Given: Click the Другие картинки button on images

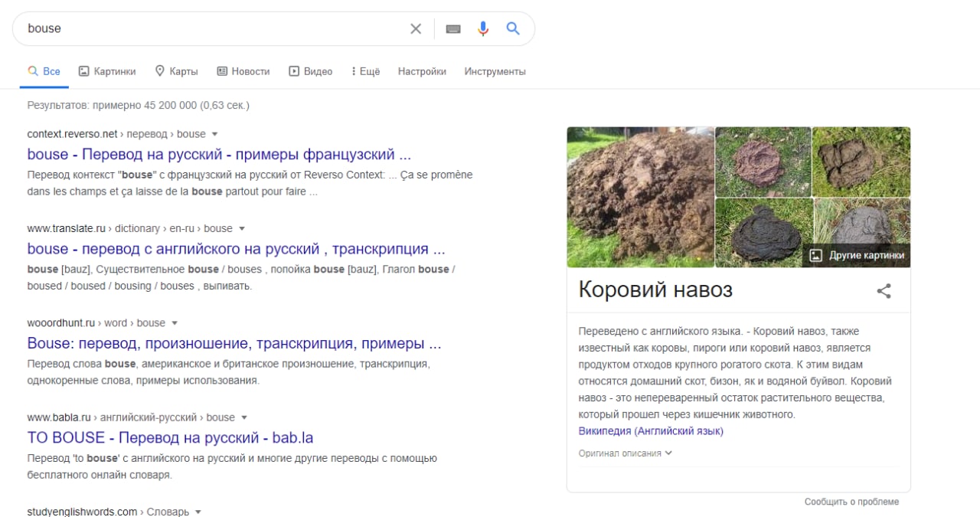Looking at the screenshot, I should coord(857,256).
